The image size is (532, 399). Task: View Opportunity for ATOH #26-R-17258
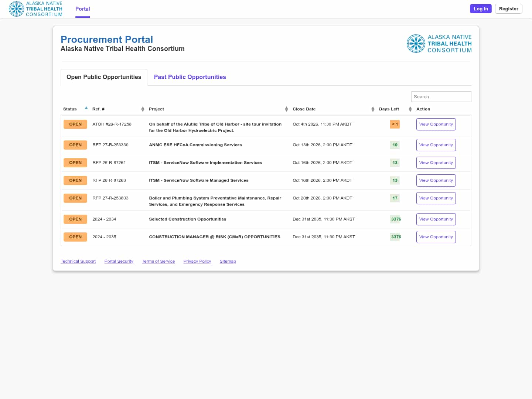436,124
